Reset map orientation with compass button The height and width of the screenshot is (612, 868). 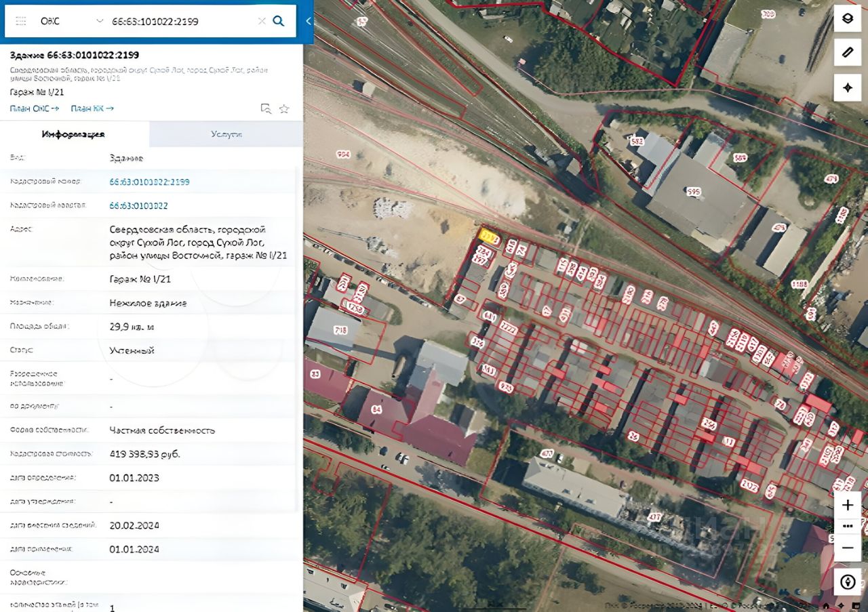point(847,582)
